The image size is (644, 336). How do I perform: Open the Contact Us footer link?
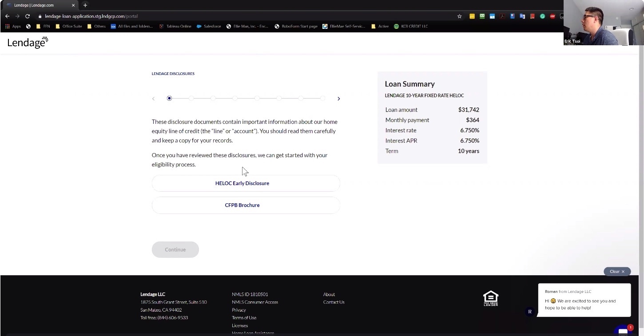334,302
